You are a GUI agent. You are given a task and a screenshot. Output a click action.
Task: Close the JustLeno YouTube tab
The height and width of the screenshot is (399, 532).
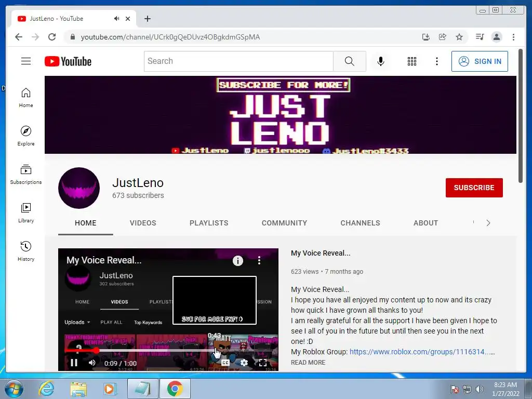pyautogui.click(x=128, y=19)
